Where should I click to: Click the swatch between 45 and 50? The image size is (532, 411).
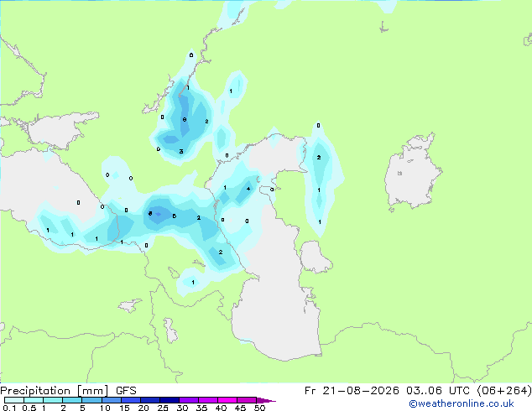247,400
